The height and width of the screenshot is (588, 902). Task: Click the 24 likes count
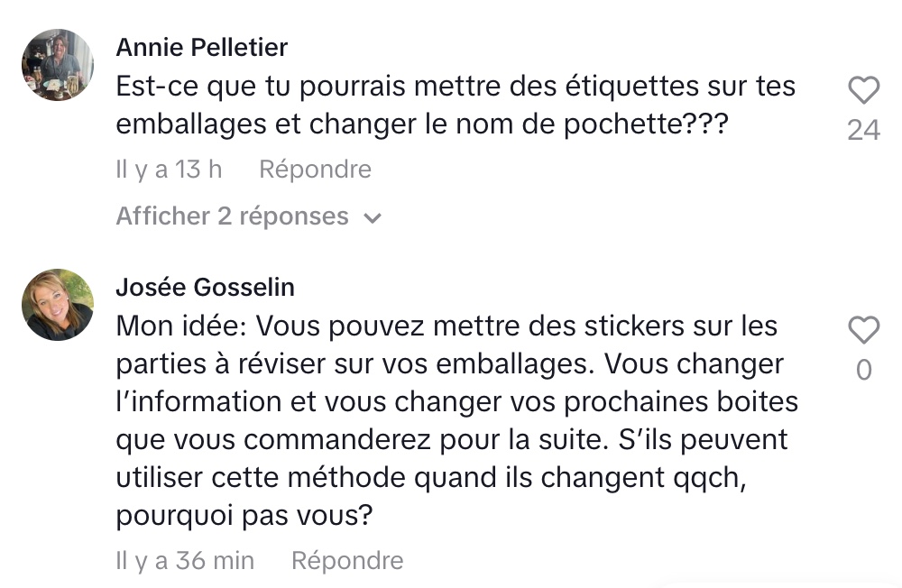pos(863,131)
